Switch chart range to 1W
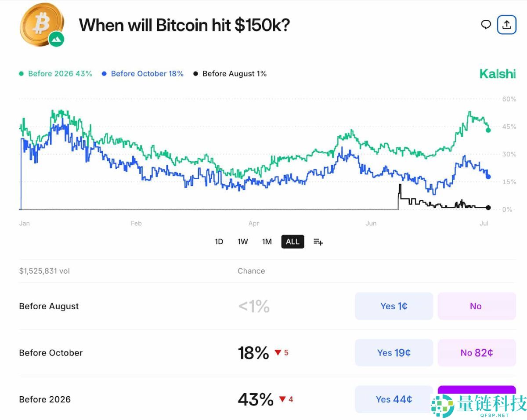The width and height of the screenshot is (527, 420). click(x=243, y=242)
